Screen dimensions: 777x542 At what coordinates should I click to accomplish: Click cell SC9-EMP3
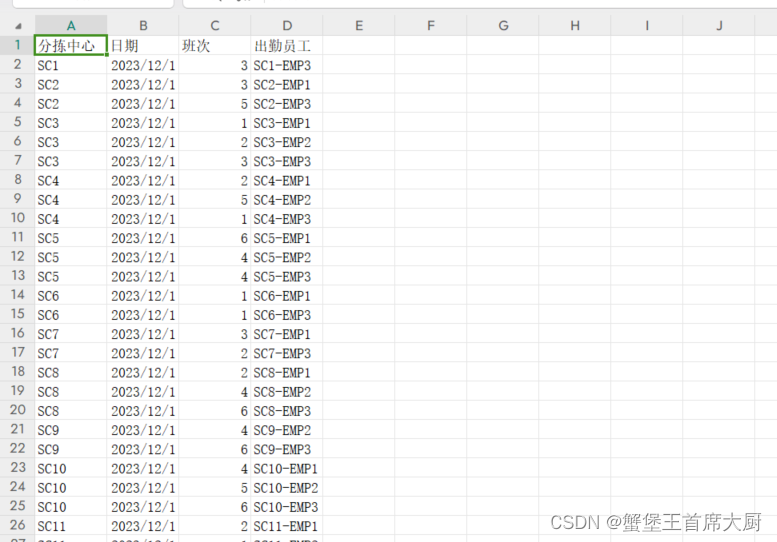point(287,449)
